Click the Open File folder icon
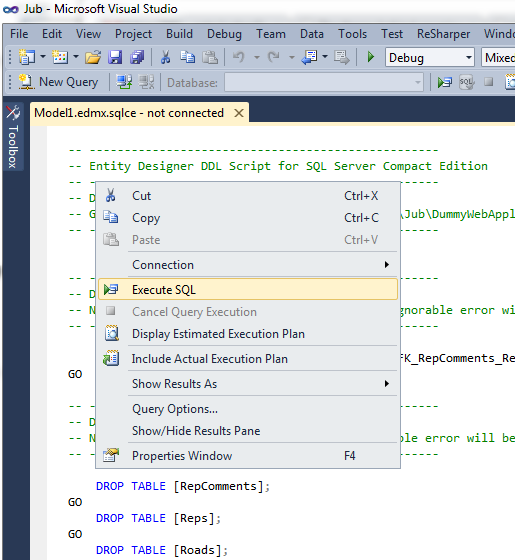515x560 pixels. point(93,57)
